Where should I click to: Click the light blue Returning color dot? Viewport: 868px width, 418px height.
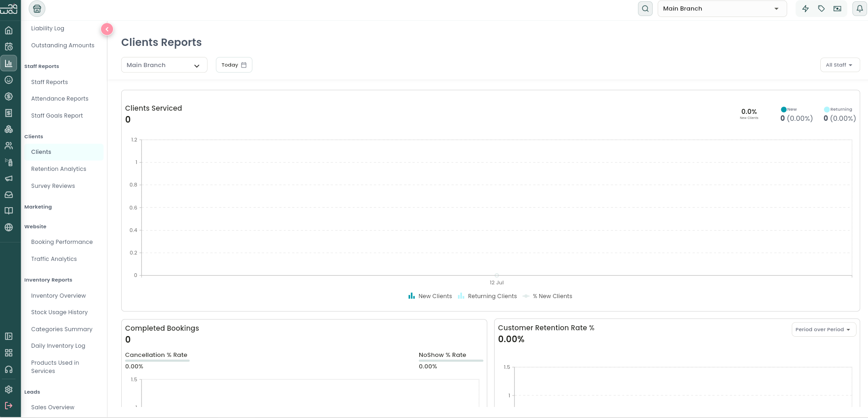(827, 109)
